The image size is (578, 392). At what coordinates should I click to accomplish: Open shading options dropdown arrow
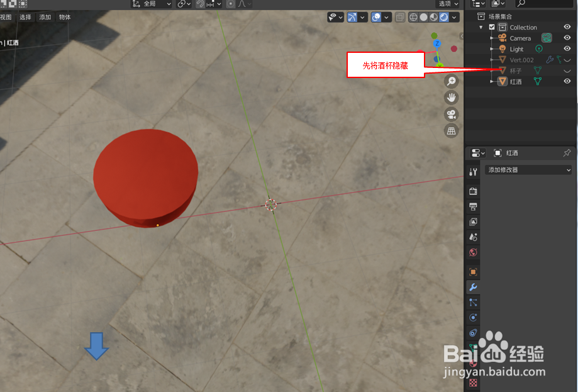tap(455, 17)
